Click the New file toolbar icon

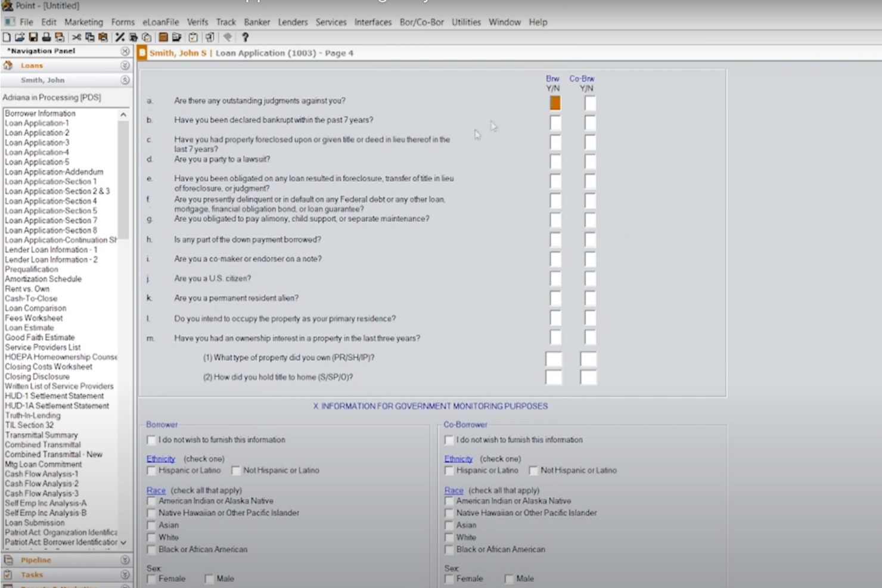(x=7, y=38)
